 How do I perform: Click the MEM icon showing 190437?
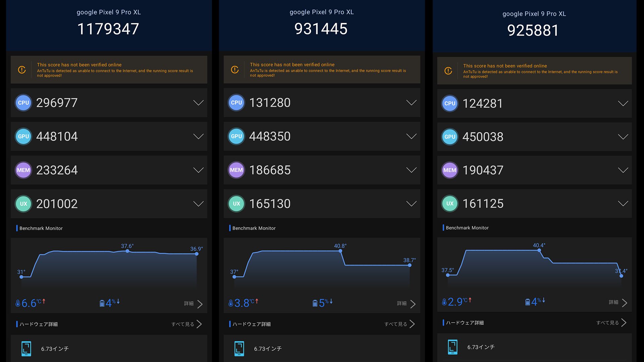point(450,170)
